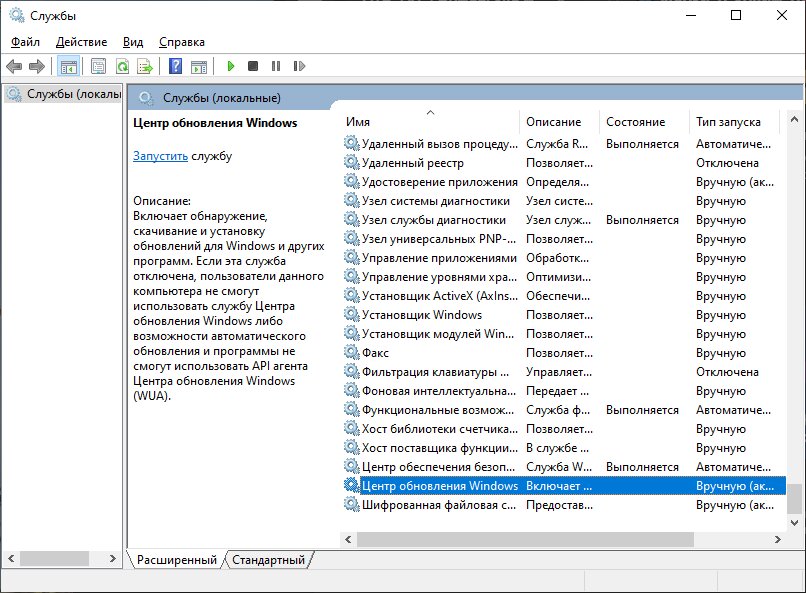The height and width of the screenshot is (593, 806).
Task: Pause the service with the pause icon
Action: click(x=276, y=66)
